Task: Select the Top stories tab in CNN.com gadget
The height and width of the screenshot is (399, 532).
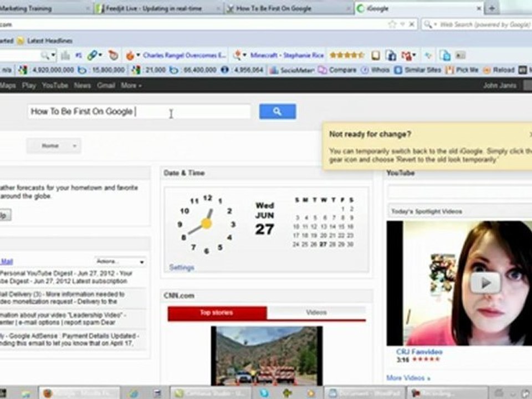Action: pyautogui.click(x=217, y=313)
